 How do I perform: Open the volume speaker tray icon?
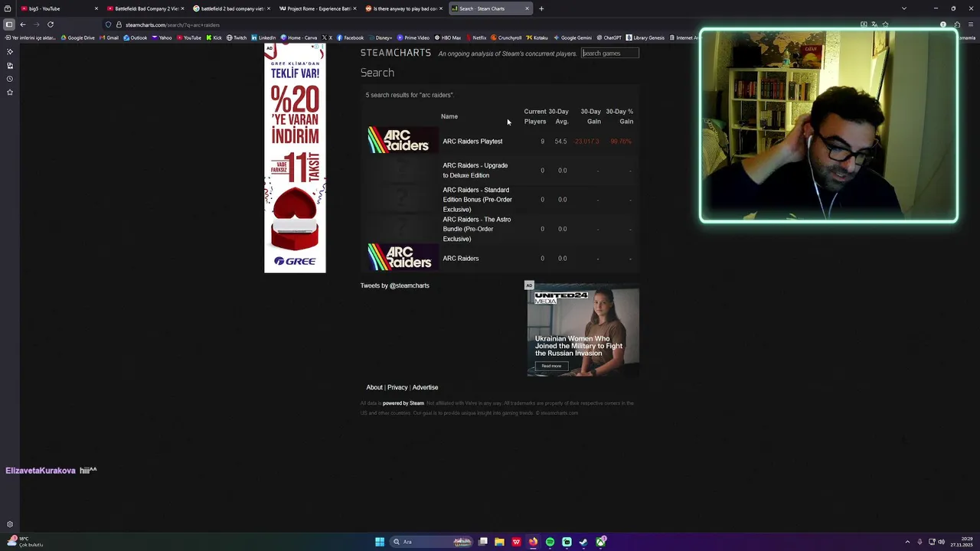pos(941,542)
